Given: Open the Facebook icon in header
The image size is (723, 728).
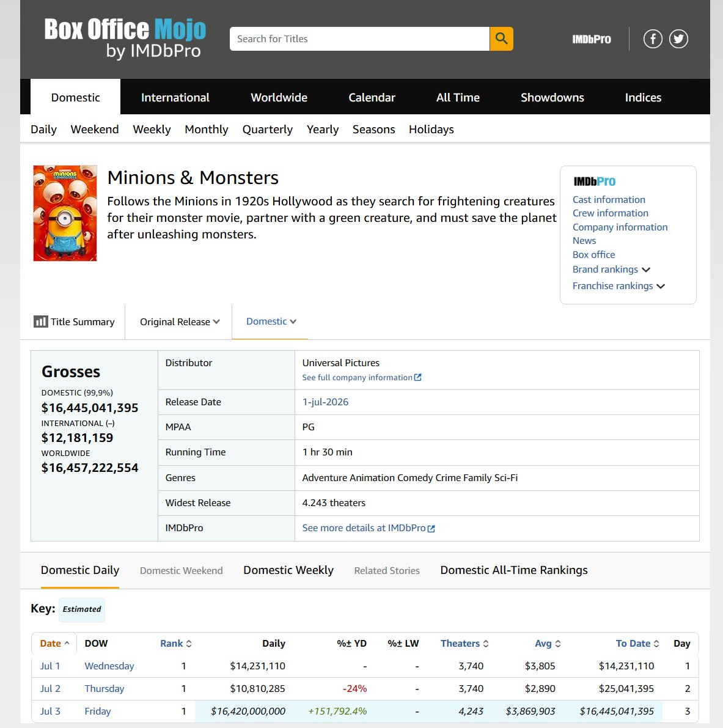Looking at the screenshot, I should [653, 39].
